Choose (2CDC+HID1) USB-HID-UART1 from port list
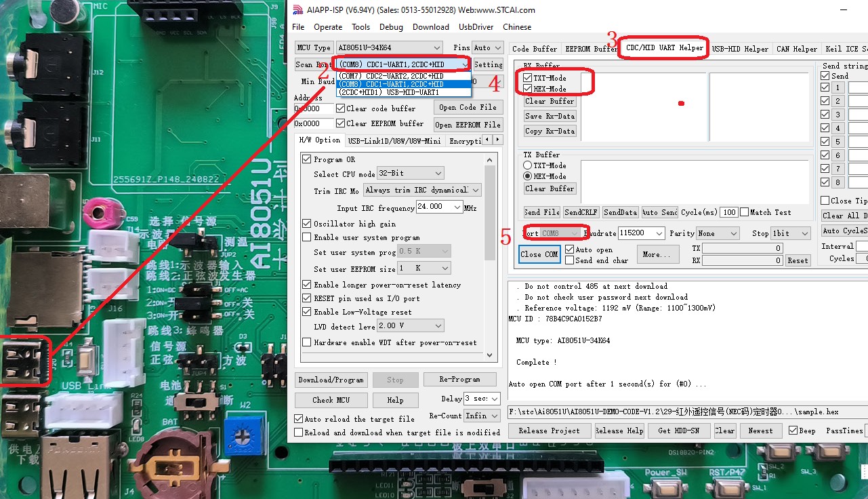This screenshot has height=499, width=868. [403, 92]
